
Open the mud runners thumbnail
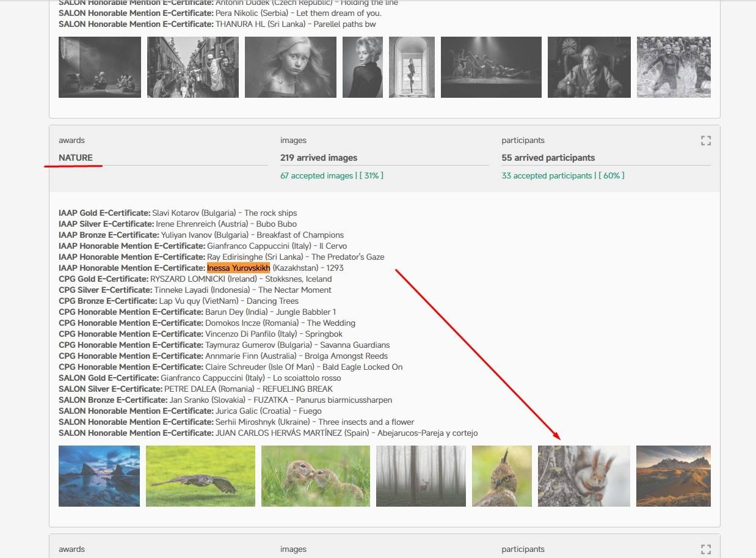pos(674,67)
